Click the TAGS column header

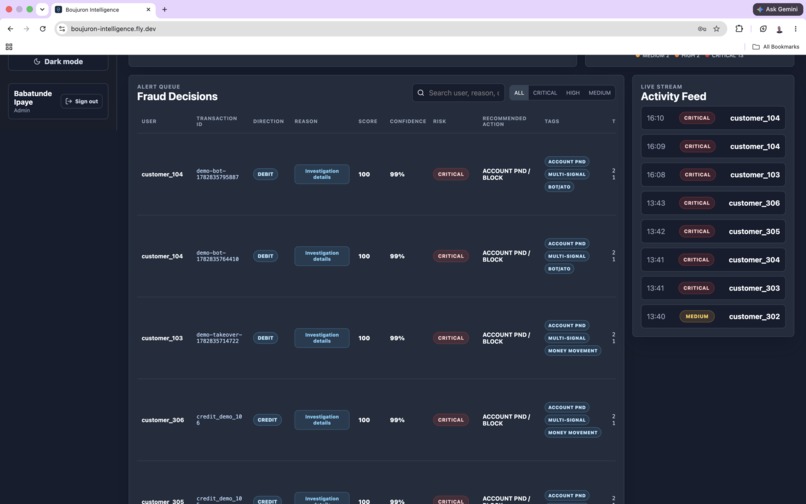point(552,121)
